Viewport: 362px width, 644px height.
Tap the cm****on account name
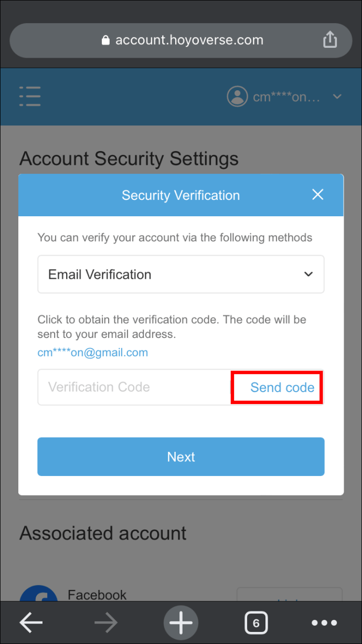[x=286, y=97]
